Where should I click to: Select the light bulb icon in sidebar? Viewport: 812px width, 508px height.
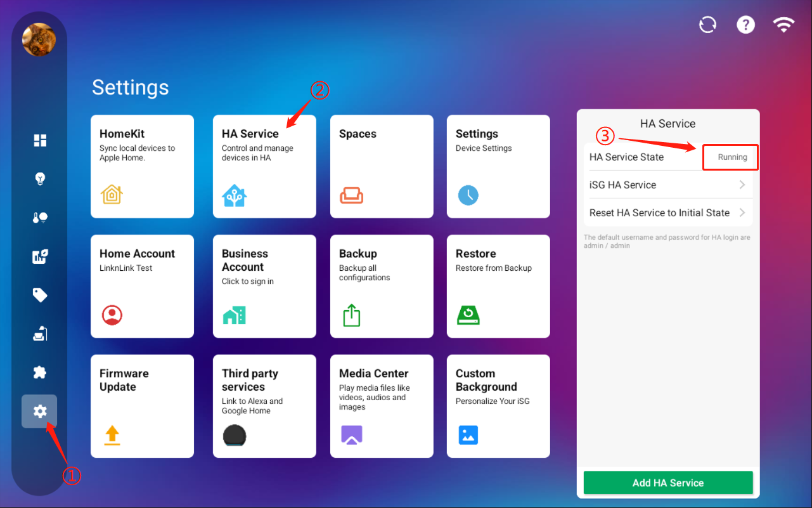coord(40,179)
